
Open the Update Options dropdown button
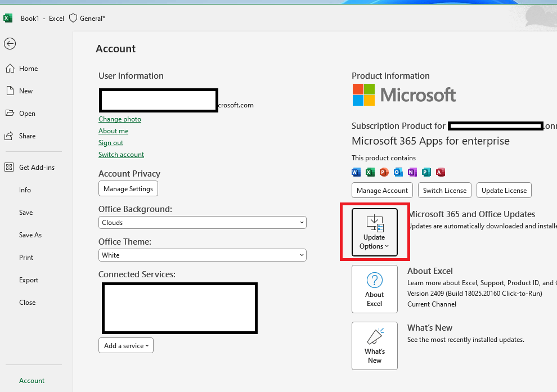pos(374,232)
